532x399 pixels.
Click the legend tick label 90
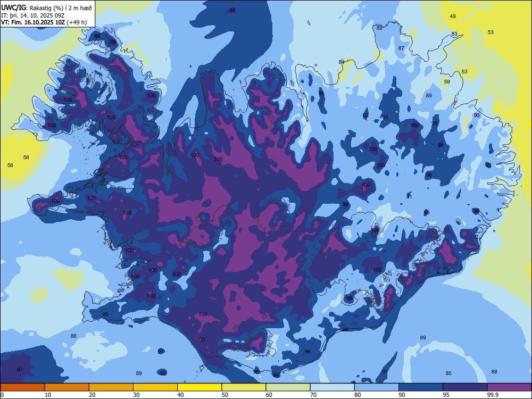402,395
